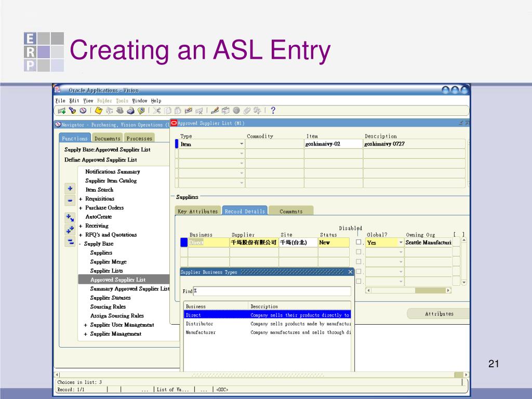This screenshot has width=532, height=399.
Task: Click the Print toolbar icon
Action: [130, 111]
